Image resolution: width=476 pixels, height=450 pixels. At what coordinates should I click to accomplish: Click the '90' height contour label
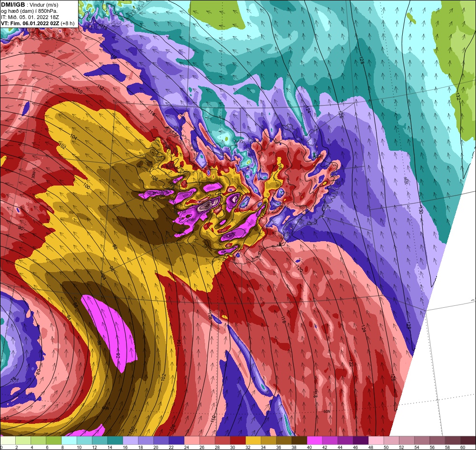tap(21, 228)
